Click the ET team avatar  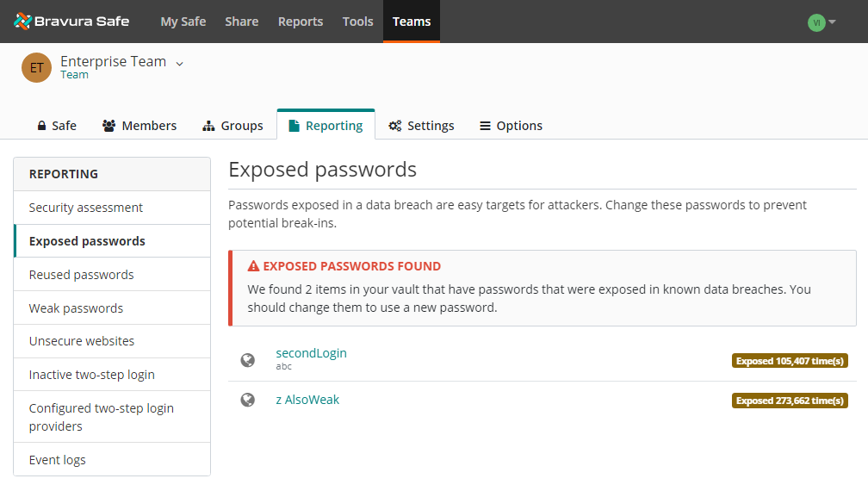click(36, 67)
